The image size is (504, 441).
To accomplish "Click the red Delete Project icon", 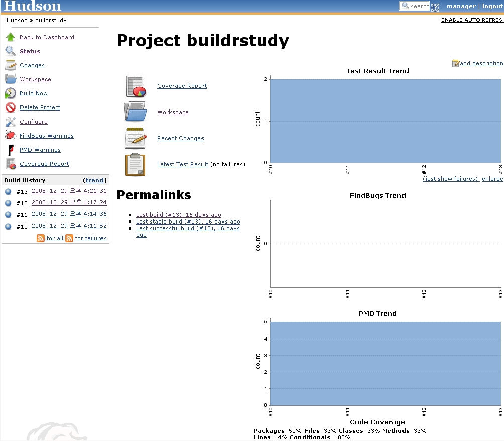I will point(10,107).
